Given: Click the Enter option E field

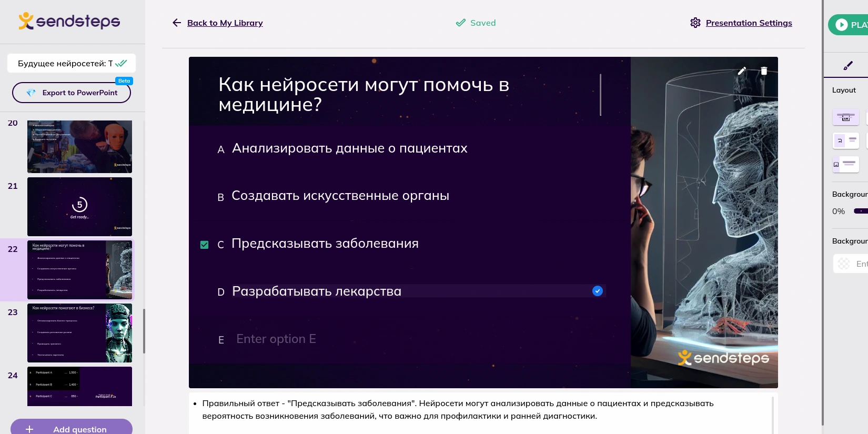Looking at the screenshot, I should [276, 339].
